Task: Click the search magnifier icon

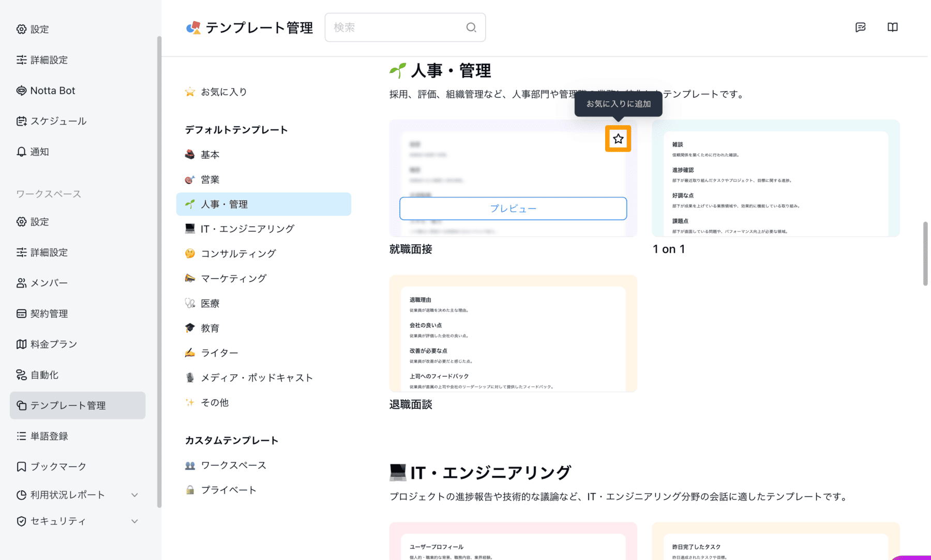Action: coord(471,27)
